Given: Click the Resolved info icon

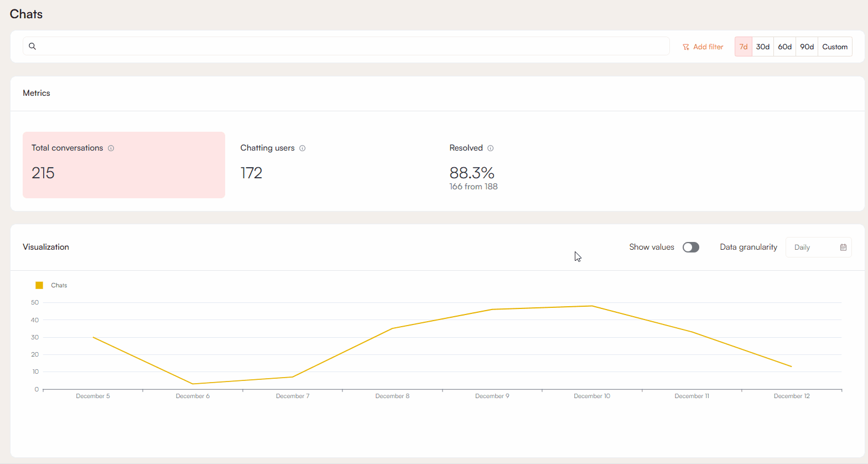Looking at the screenshot, I should click(491, 148).
